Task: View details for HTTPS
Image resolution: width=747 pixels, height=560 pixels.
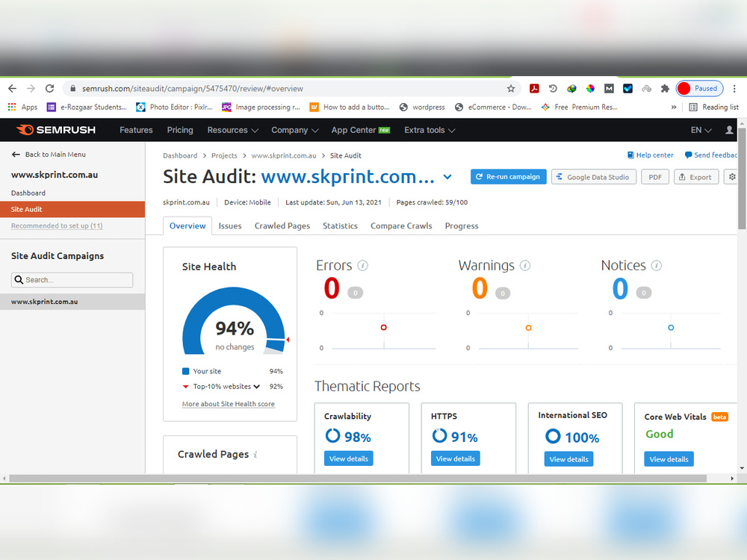Action: [x=456, y=458]
